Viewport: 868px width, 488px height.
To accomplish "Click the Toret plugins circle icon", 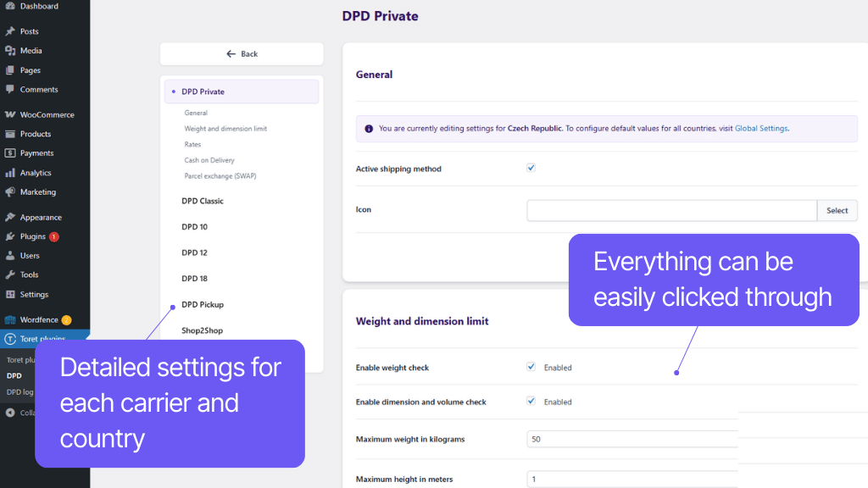I will tap(10, 339).
